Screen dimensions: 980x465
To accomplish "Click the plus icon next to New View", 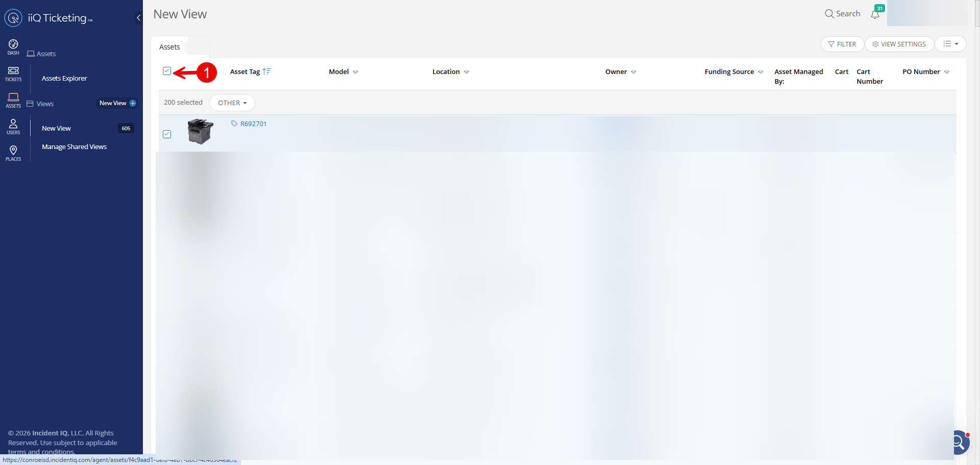I will [x=133, y=103].
